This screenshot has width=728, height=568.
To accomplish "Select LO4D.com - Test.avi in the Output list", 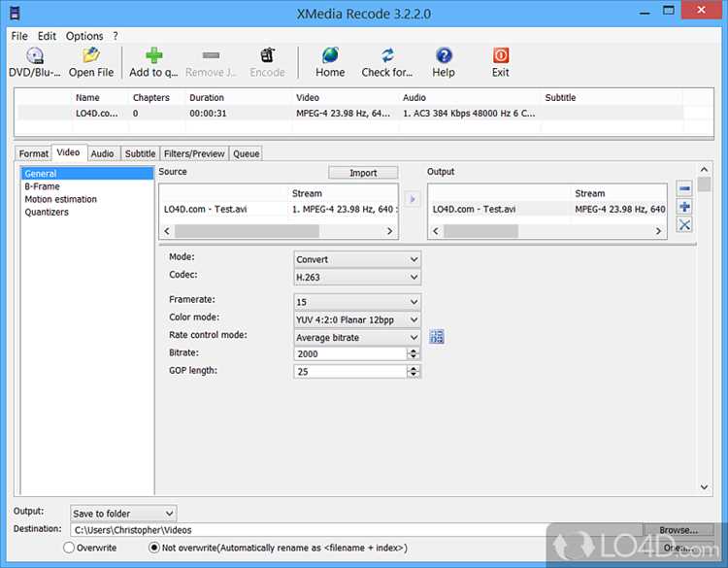I will click(474, 209).
